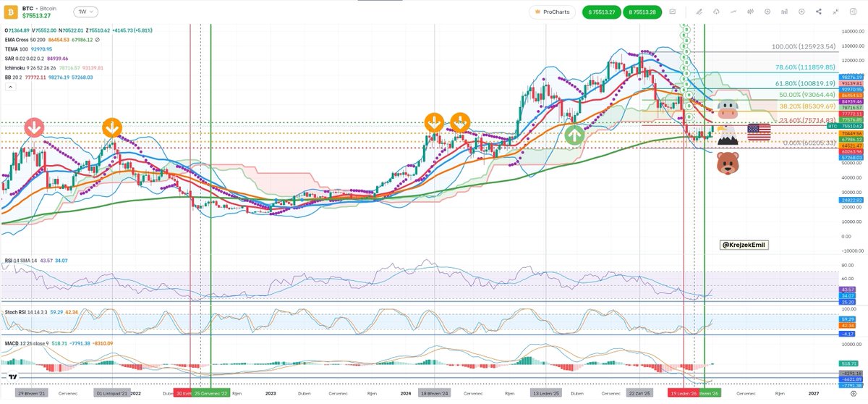This screenshot has height=404, width=868.
Task: Click the share icon in top toolbar
Action: tap(818, 12)
